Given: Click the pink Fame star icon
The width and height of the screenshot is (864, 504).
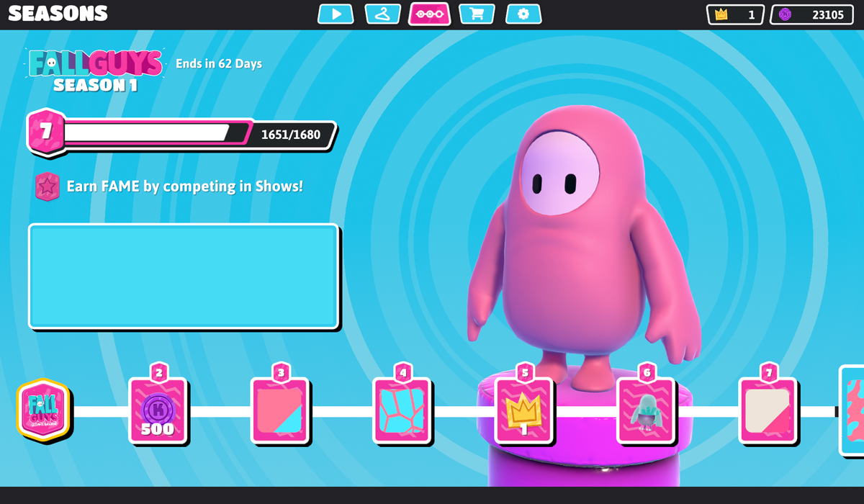Looking at the screenshot, I should tap(47, 186).
